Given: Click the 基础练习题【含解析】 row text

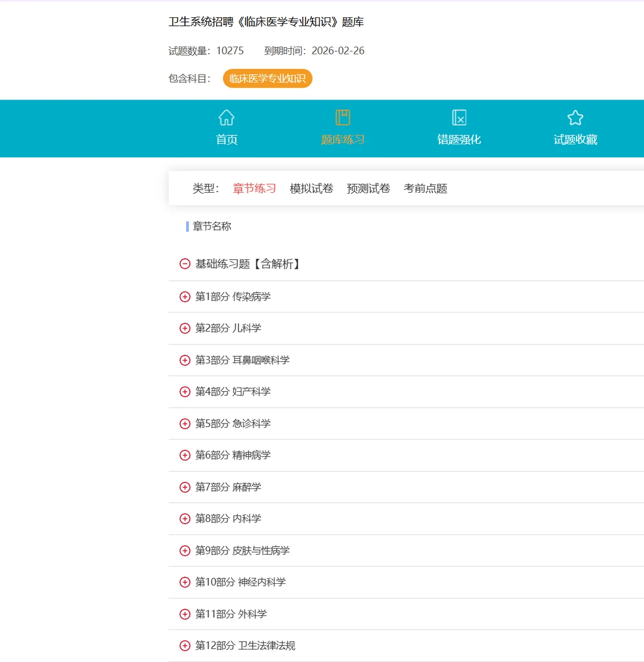Looking at the screenshot, I should [x=247, y=264].
